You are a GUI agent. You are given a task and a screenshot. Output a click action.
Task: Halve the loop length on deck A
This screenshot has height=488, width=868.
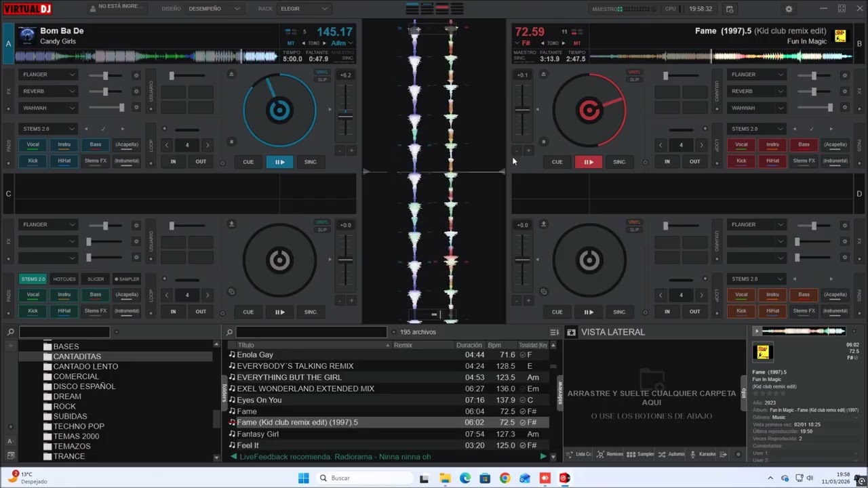[167, 145]
